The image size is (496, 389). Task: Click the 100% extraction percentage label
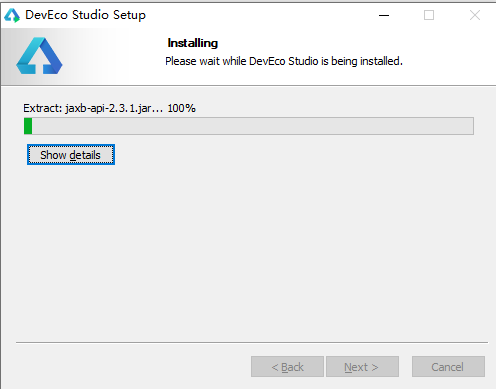pyautogui.click(x=182, y=108)
